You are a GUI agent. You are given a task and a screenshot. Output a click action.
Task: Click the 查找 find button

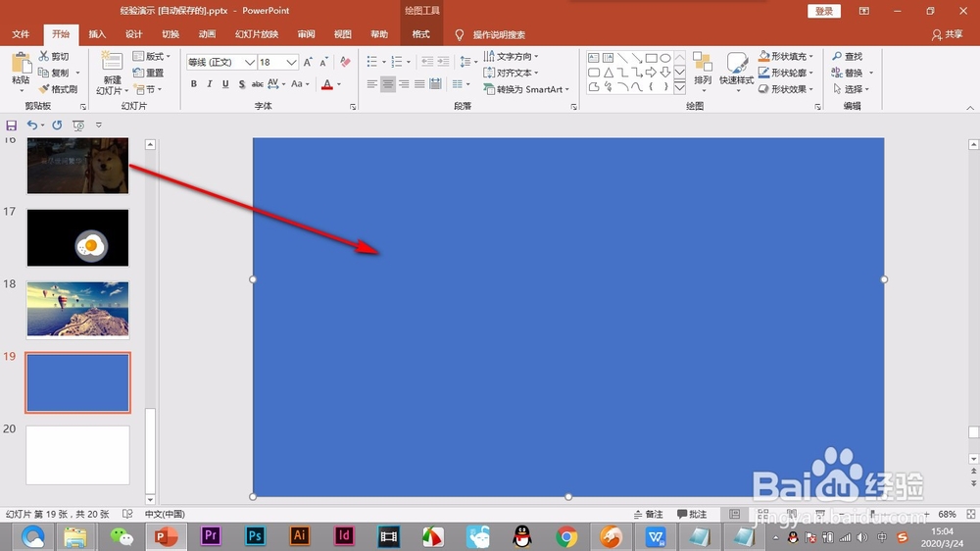click(847, 56)
